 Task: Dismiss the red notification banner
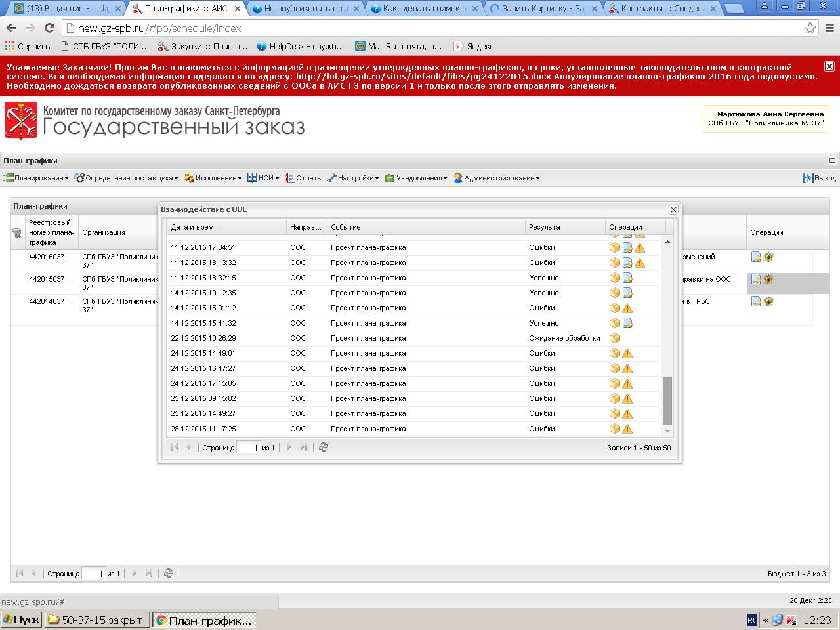click(829, 66)
